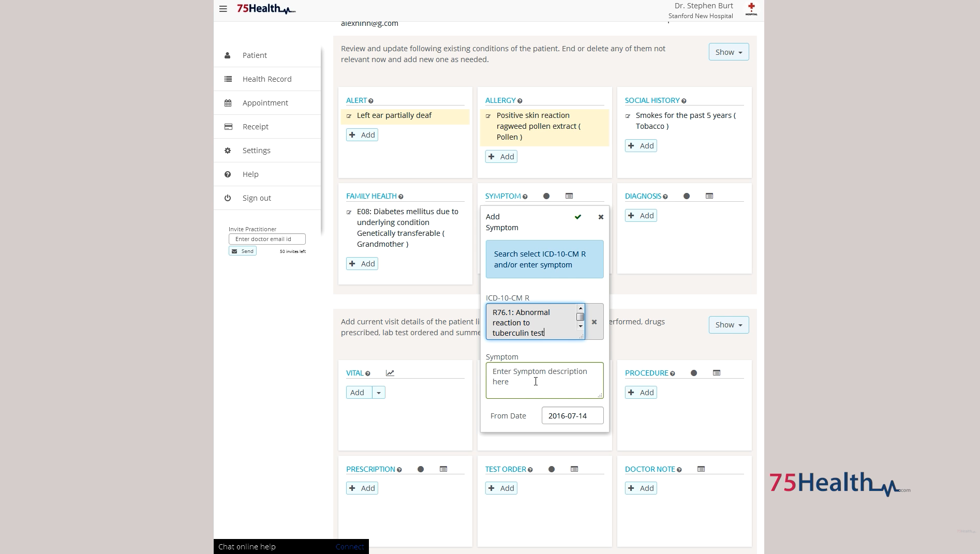Open the list icon beside DOCTOR NOTE

701,469
